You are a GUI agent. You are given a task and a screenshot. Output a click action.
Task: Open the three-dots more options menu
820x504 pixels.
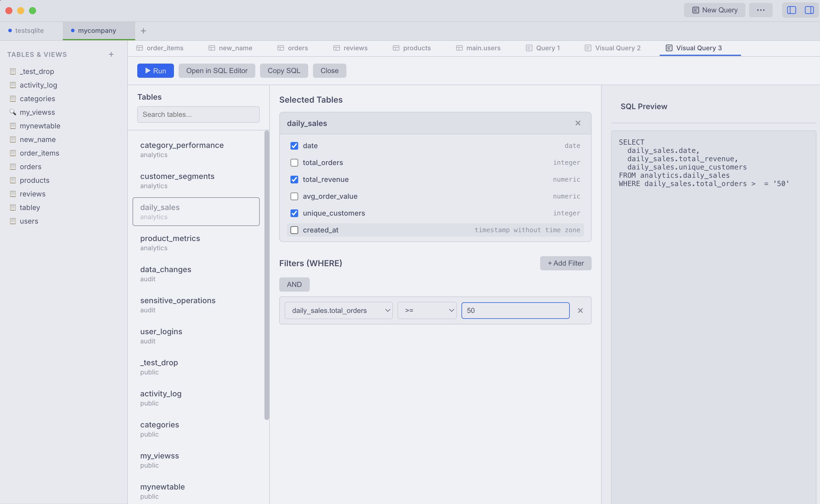click(760, 10)
